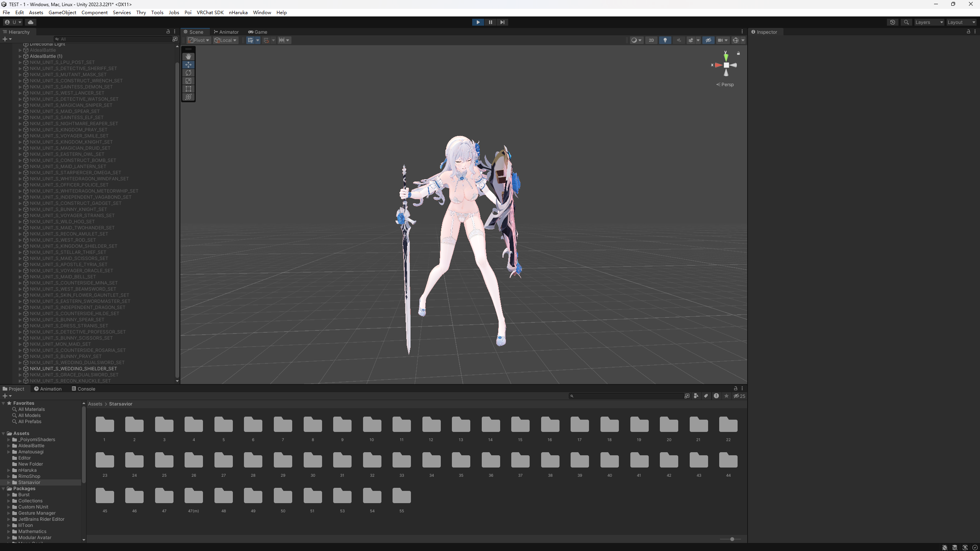Select the combined Transform tool
980x551 pixels.
pyautogui.click(x=188, y=97)
